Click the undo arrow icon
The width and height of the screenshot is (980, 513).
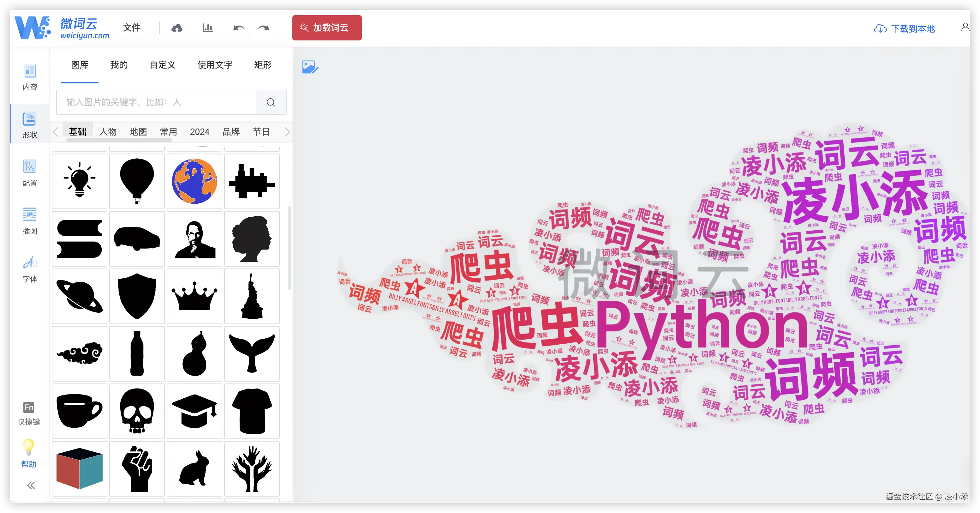[x=239, y=28]
